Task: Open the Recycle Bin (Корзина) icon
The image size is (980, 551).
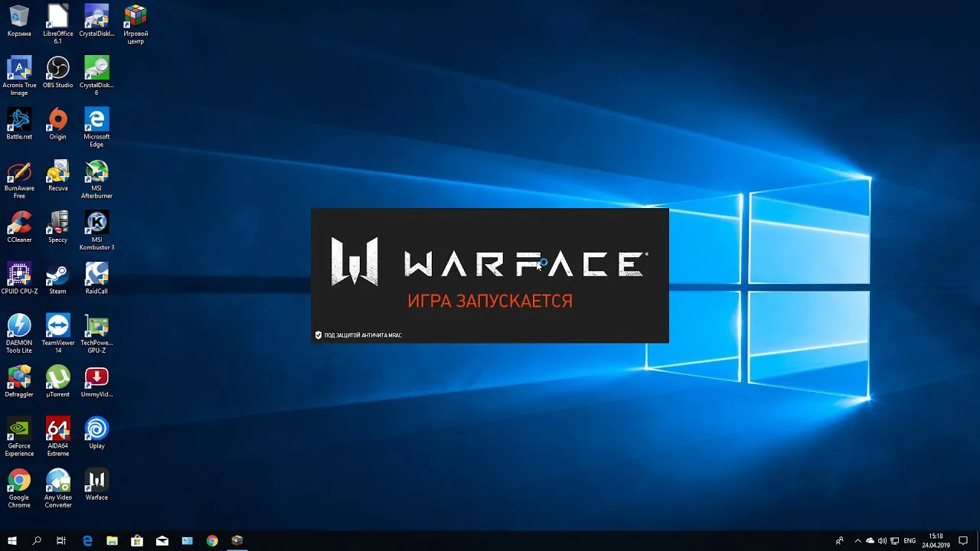Action: pos(19,21)
